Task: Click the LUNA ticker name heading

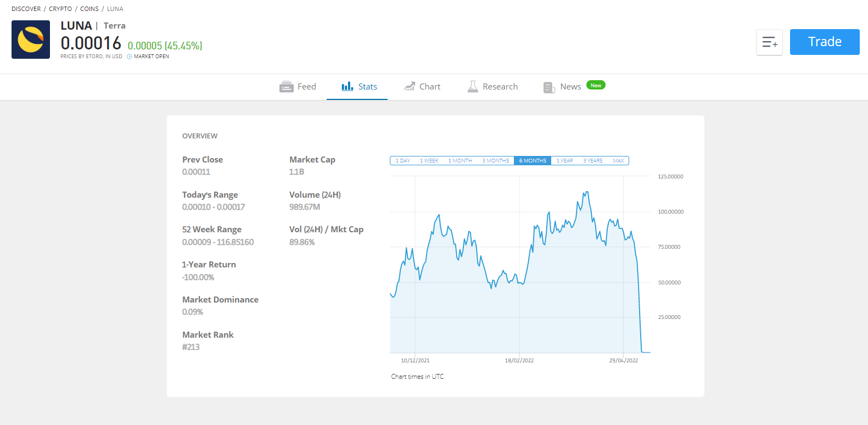Action: (76, 26)
